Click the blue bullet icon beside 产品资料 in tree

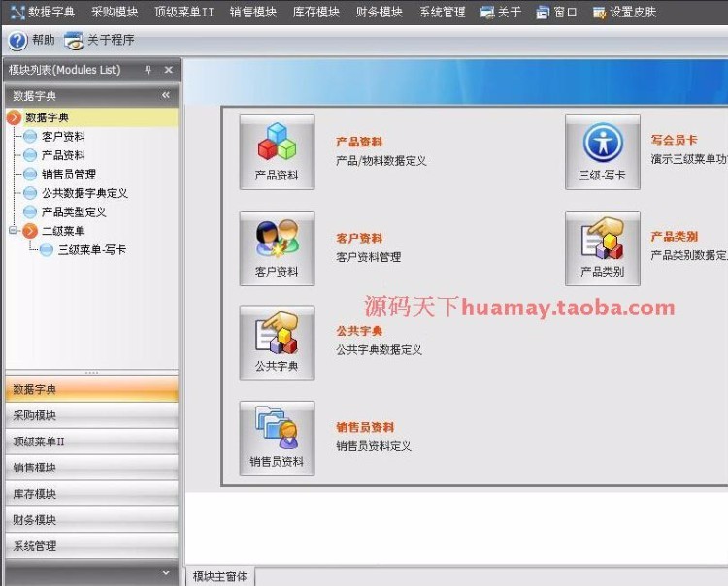tap(30, 155)
